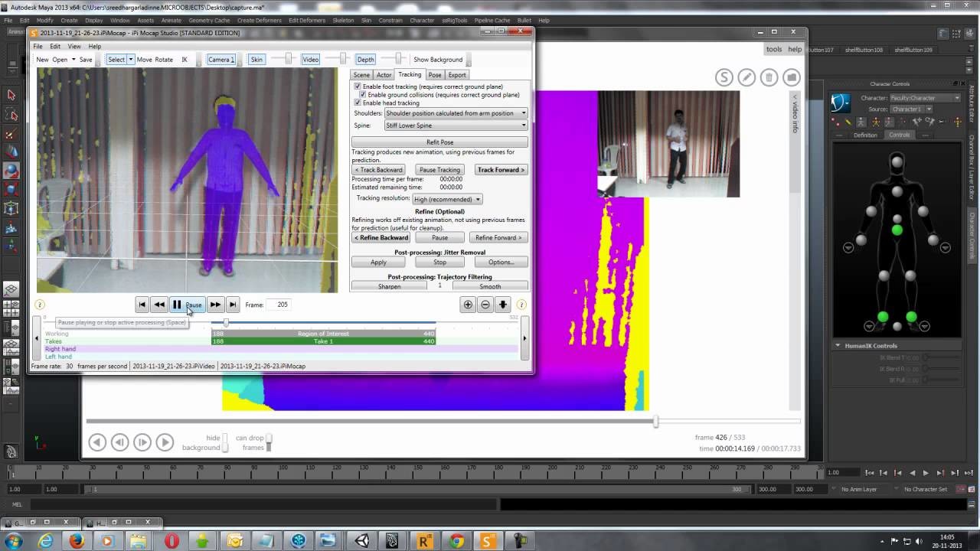Click the Frame number field showing 205
980x551 pixels.
[280, 305]
